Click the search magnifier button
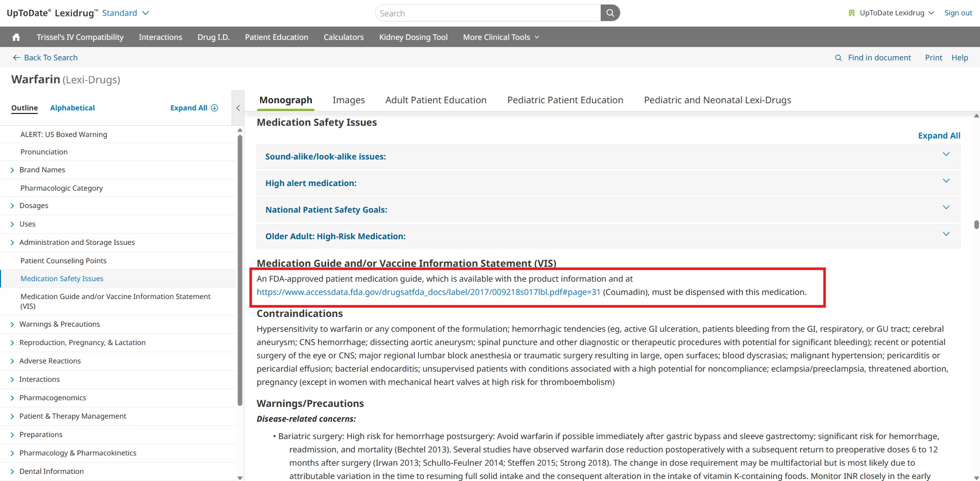This screenshot has height=481, width=980. tap(610, 13)
